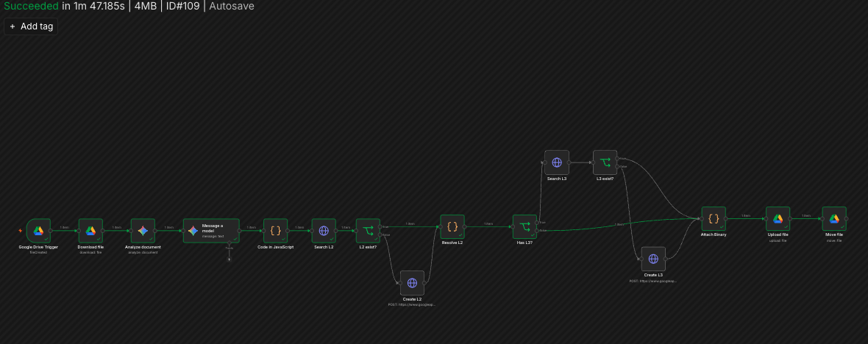Click '1 item' label between Upload file and Move file

[x=806, y=215]
